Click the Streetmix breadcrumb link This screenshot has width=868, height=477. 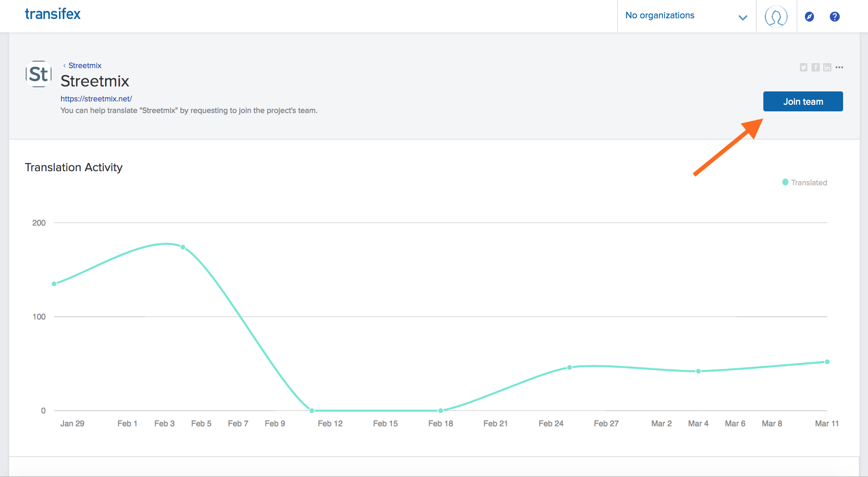tap(85, 66)
